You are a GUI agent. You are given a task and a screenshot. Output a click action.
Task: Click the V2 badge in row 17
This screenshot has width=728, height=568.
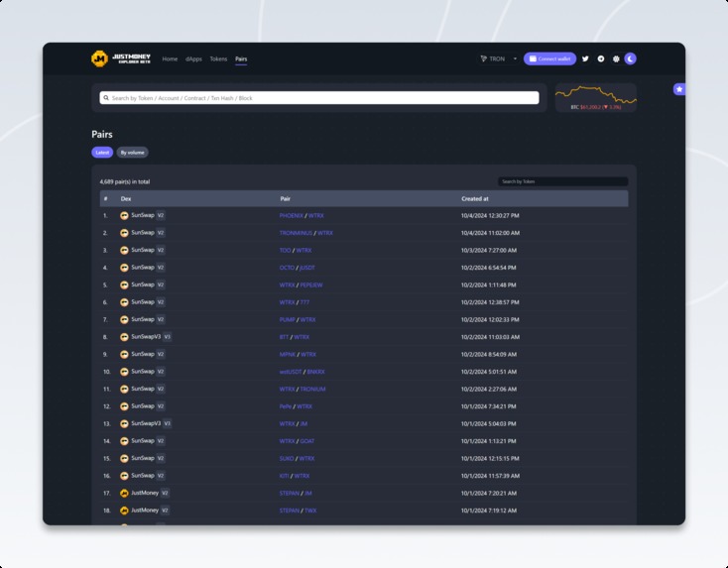tap(165, 494)
